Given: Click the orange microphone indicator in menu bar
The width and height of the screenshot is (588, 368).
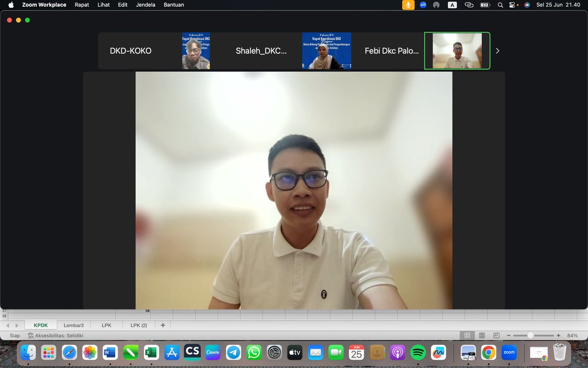Looking at the screenshot, I should [408, 5].
